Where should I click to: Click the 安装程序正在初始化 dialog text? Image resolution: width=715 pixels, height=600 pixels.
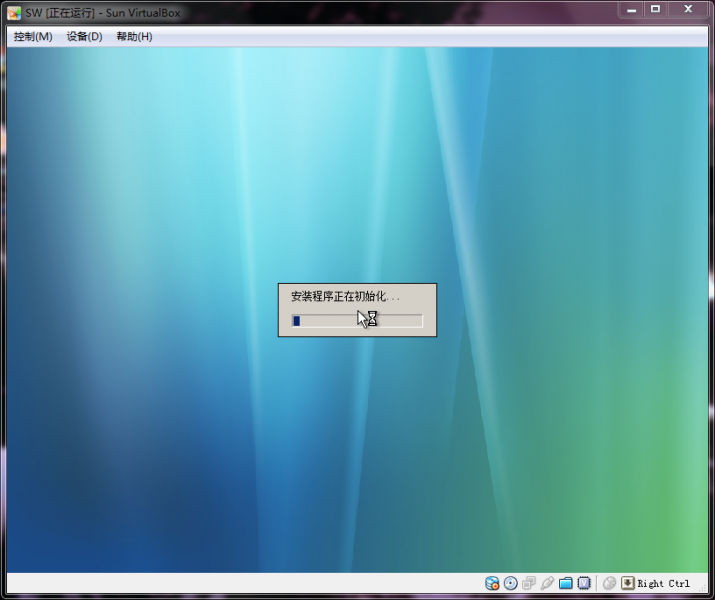coord(344,297)
